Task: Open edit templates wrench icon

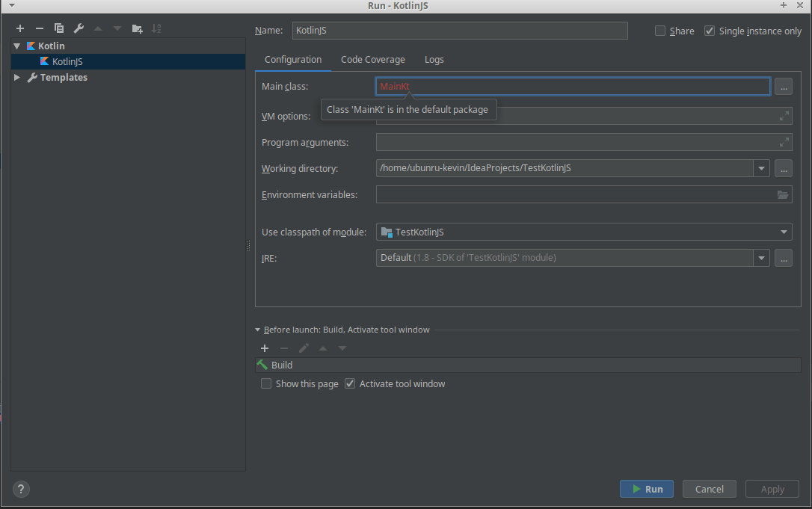Action: 79,28
